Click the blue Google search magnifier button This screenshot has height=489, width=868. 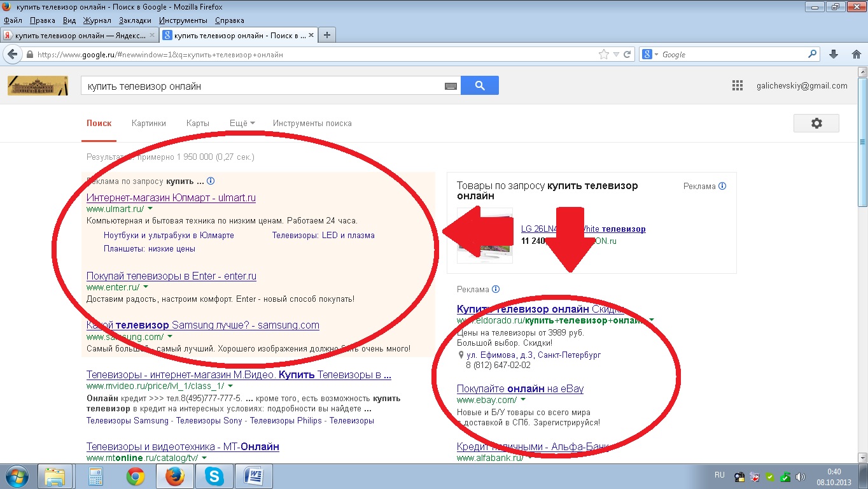pyautogui.click(x=480, y=85)
